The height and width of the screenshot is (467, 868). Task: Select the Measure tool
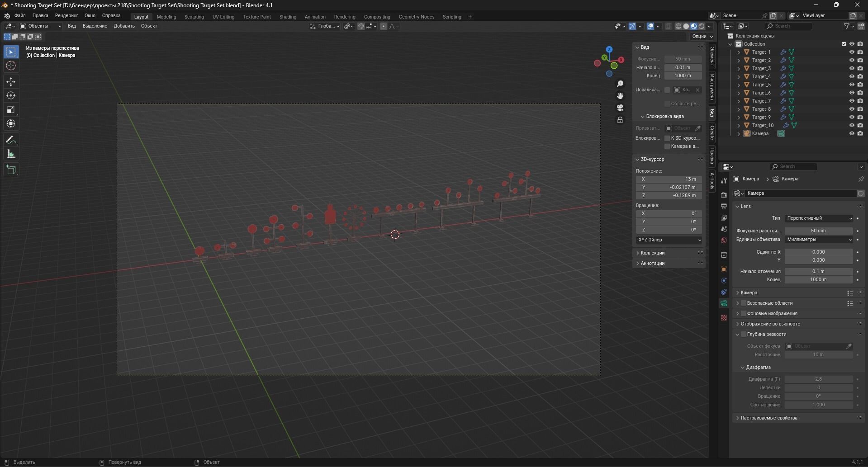click(x=11, y=154)
